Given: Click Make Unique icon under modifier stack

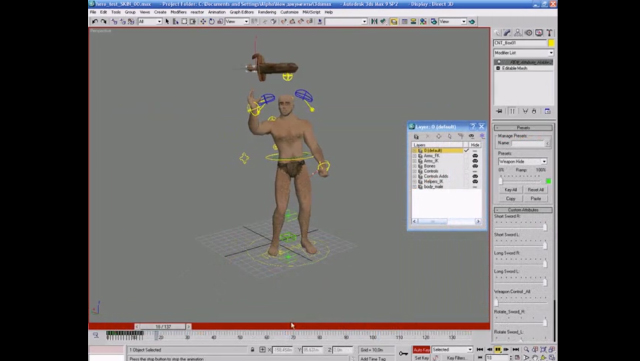Looking at the screenshot, I should pos(525,111).
